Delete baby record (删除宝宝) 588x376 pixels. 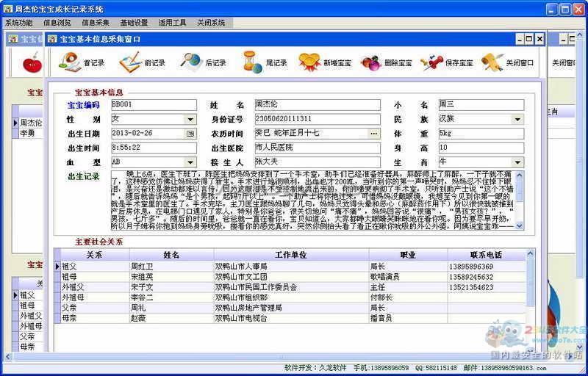click(387, 62)
